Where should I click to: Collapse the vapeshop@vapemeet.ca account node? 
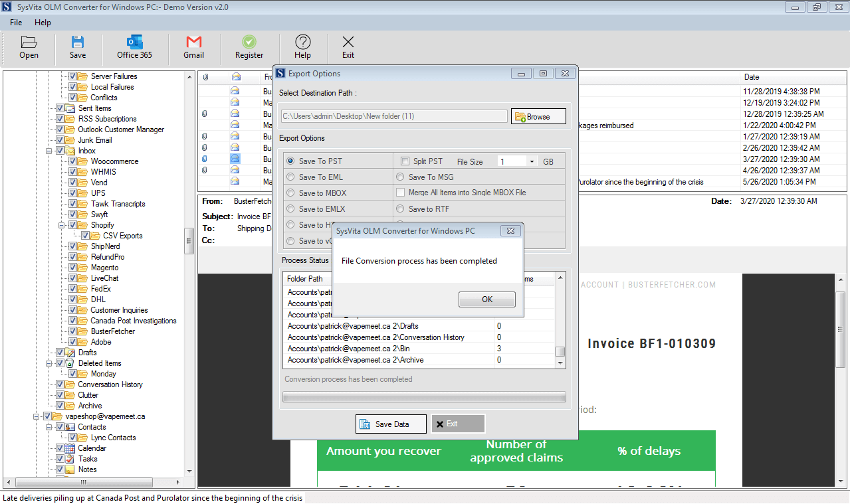coord(36,416)
